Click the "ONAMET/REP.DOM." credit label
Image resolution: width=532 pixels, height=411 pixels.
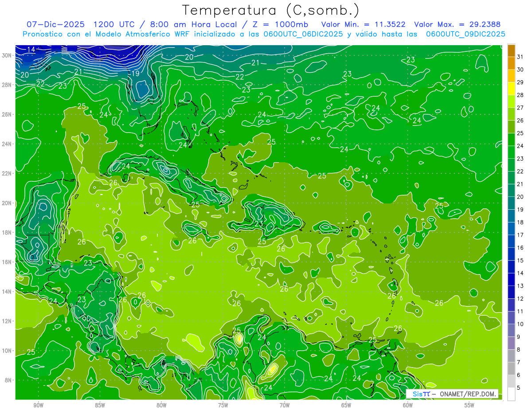pyautogui.click(x=469, y=394)
